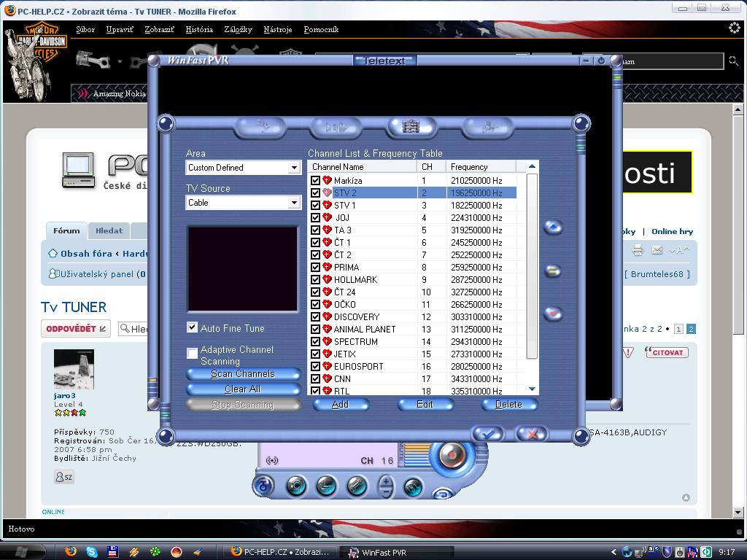Click the Add channel button
The width and height of the screenshot is (747, 560).
[340, 404]
